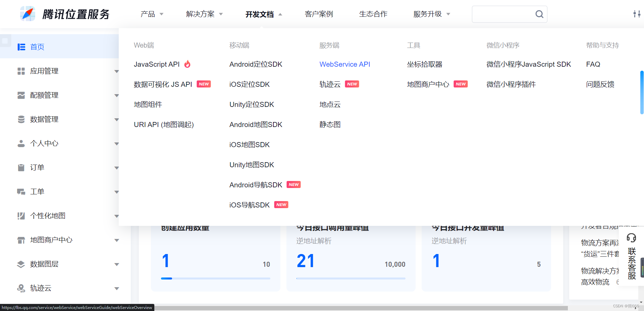Click the NEW badge beside Android导航SDK
The width and height of the screenshot is (644, 311).
(x=294, y=185)
